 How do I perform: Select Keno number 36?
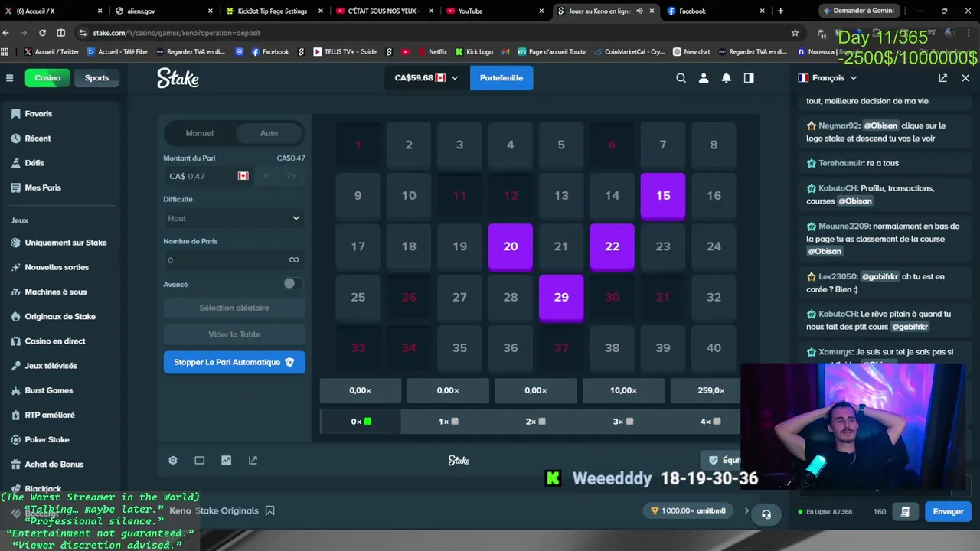click(x=511, y=347)
